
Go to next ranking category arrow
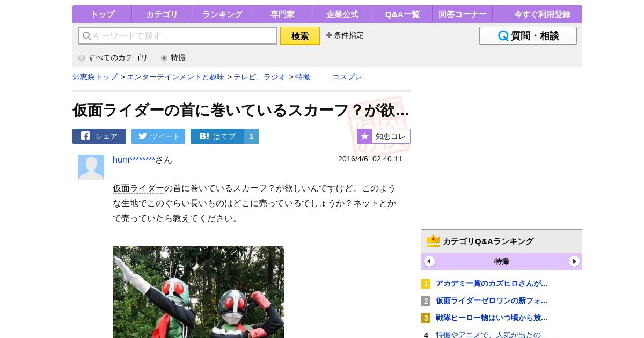574,261
